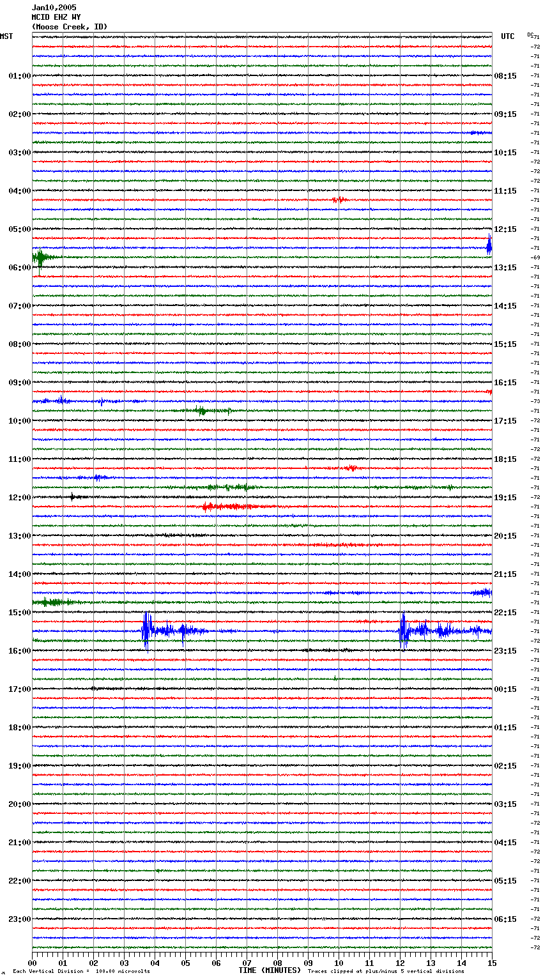Click the MST axis header
Viewport: 543px width, 980px height.
coord(6,36)
